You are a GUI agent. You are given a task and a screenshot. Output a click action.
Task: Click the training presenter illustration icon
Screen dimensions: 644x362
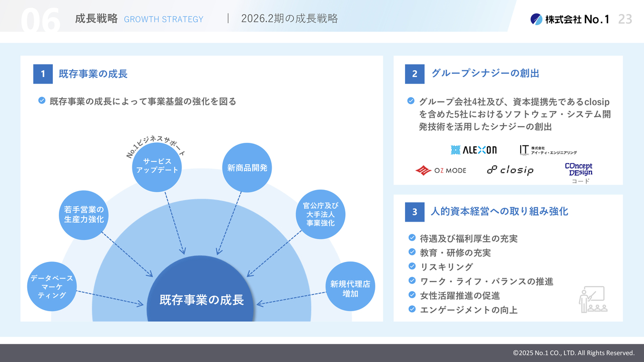(x=593, y=300)
